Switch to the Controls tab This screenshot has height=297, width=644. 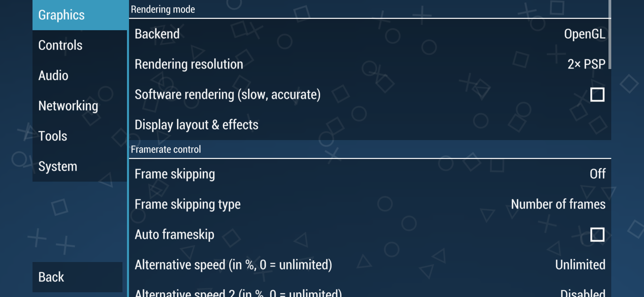tap(79, 45)
